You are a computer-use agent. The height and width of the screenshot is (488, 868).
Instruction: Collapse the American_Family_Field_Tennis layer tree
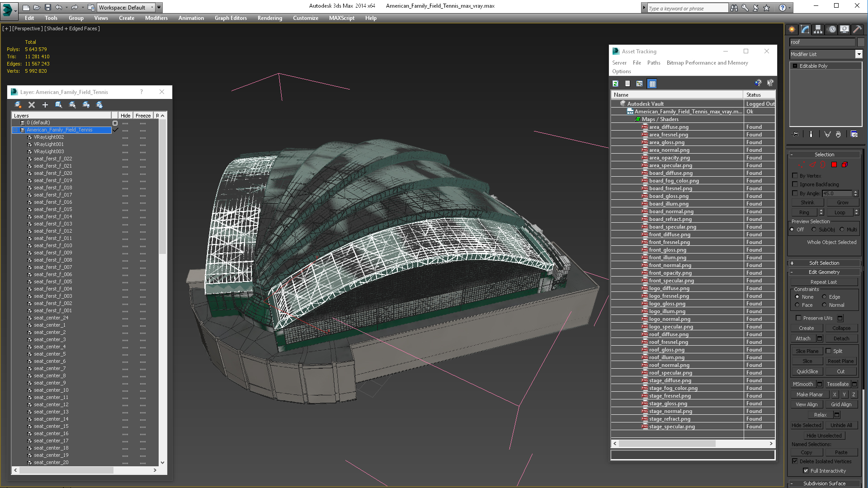coord(15,130)
